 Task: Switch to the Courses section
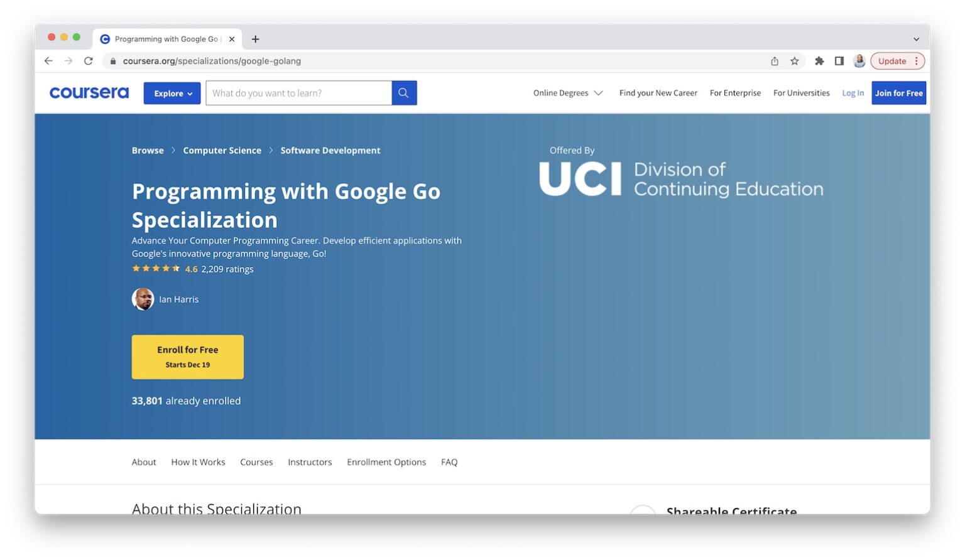click(256, 461)
